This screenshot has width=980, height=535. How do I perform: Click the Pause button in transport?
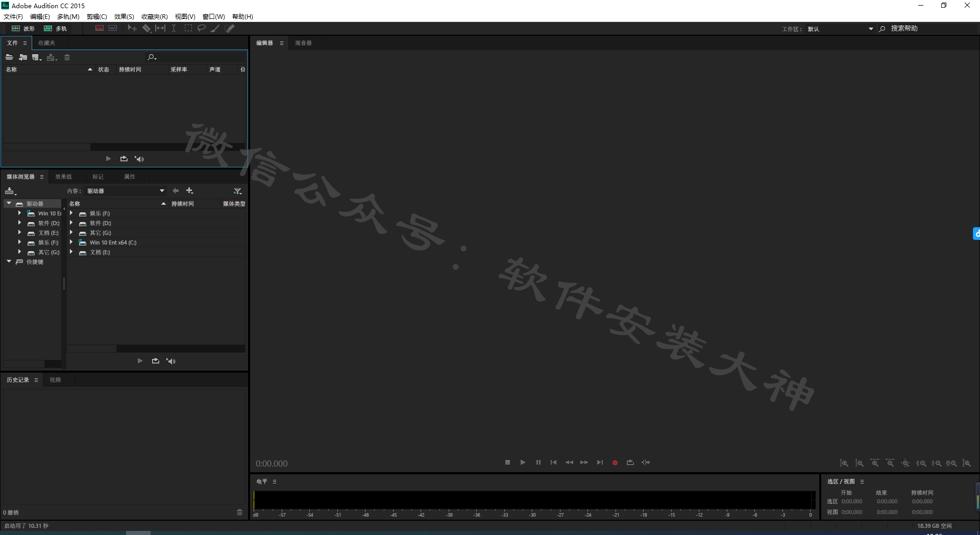538,463
